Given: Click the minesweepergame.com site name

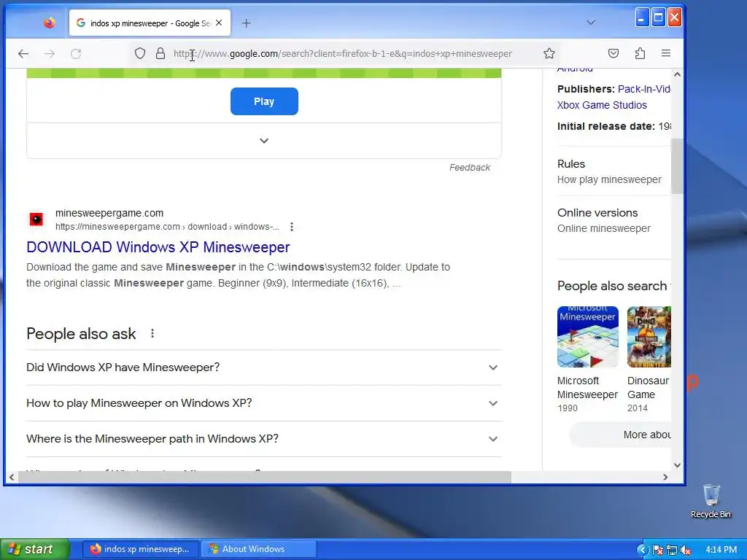Looking at the screenshot, I should (x=109, y=213).
